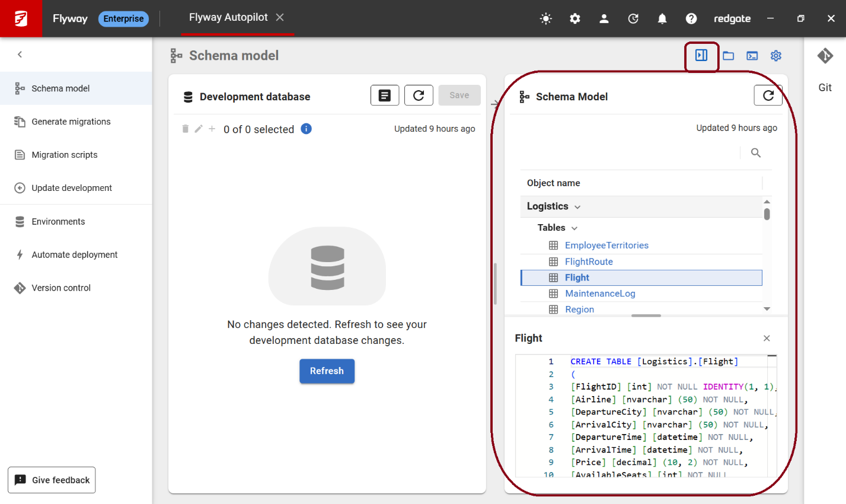The image size is (846, 504).
Task: Open the Git panel icon
Action: [x=825, y=56]
